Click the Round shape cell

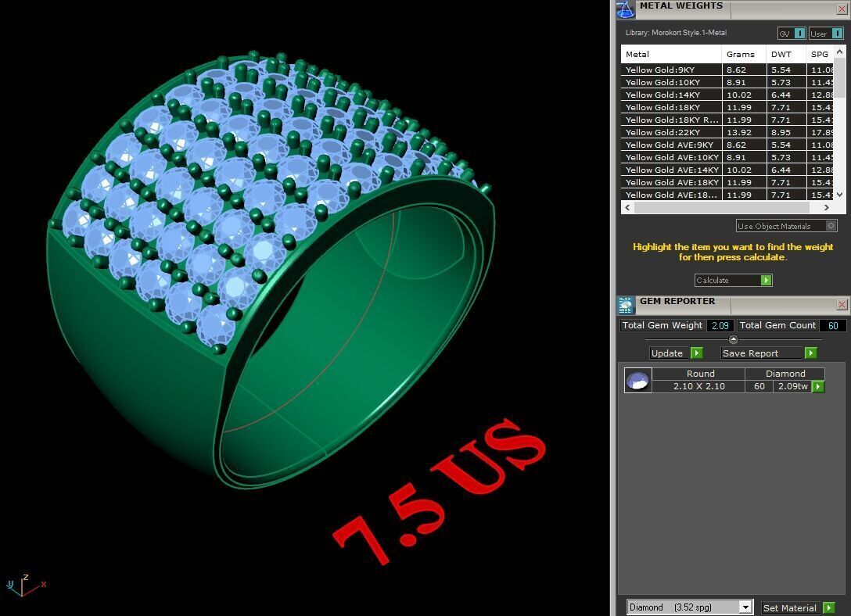pos(700,374)
